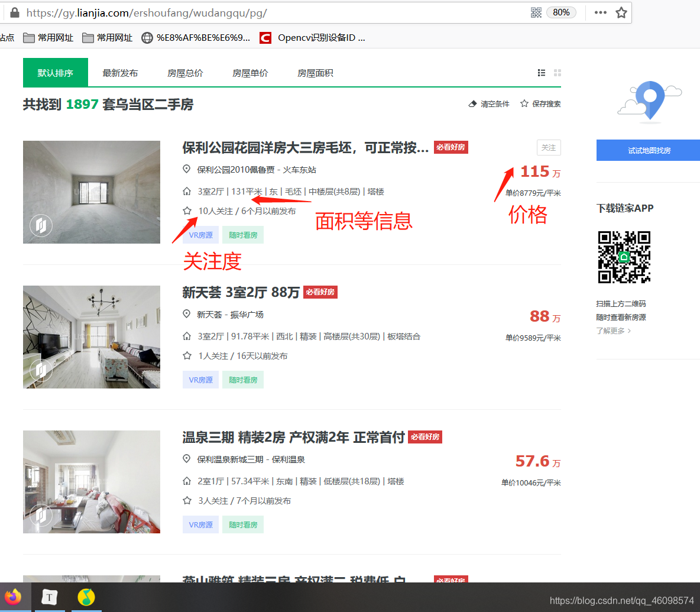Click the green-yellow music app taskbar icon

[x=86, y=597]
